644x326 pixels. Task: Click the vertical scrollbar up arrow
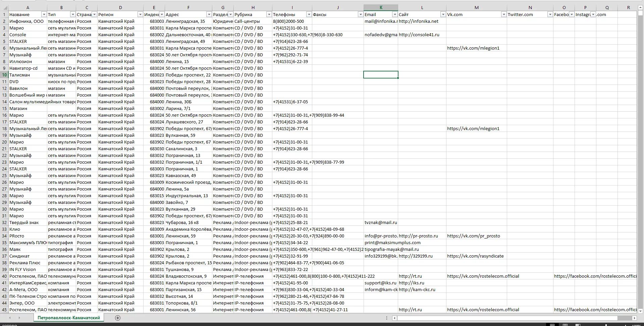[x=640, y=7]
